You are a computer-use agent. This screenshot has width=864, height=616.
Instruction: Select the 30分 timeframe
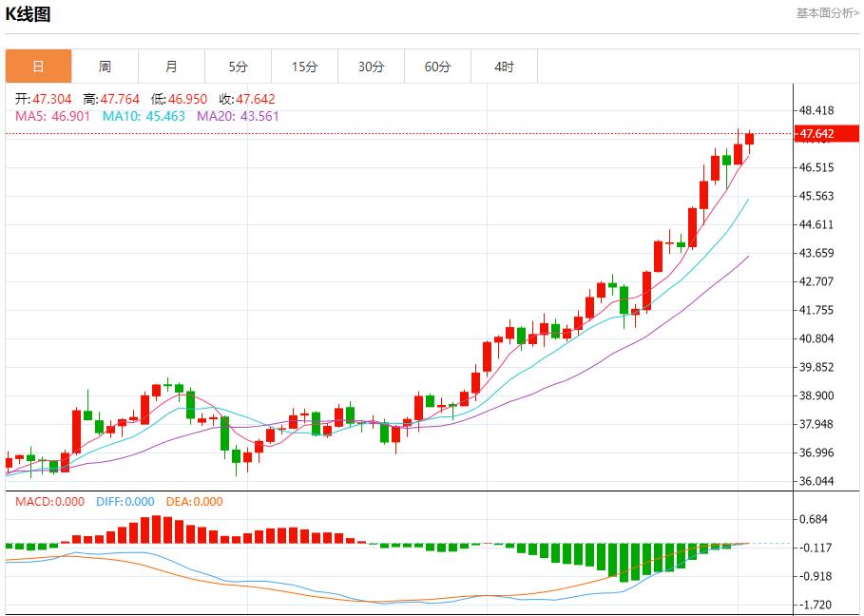371,66
